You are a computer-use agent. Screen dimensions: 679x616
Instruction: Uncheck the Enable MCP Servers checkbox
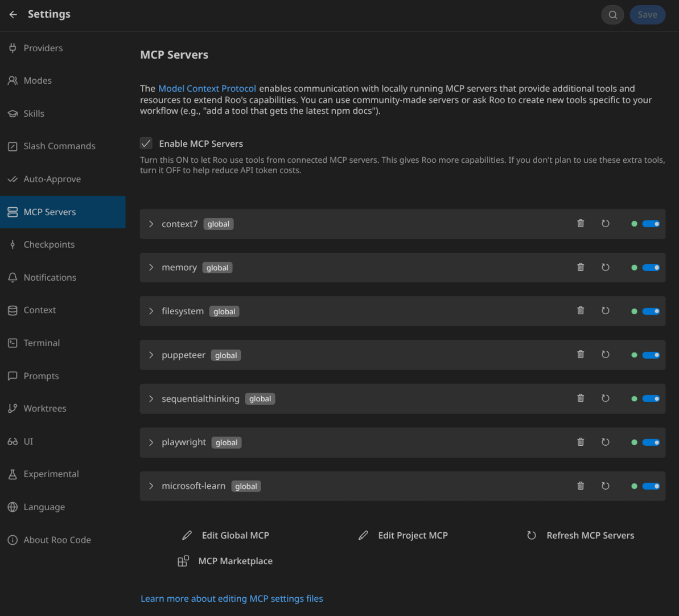(146, 143)
